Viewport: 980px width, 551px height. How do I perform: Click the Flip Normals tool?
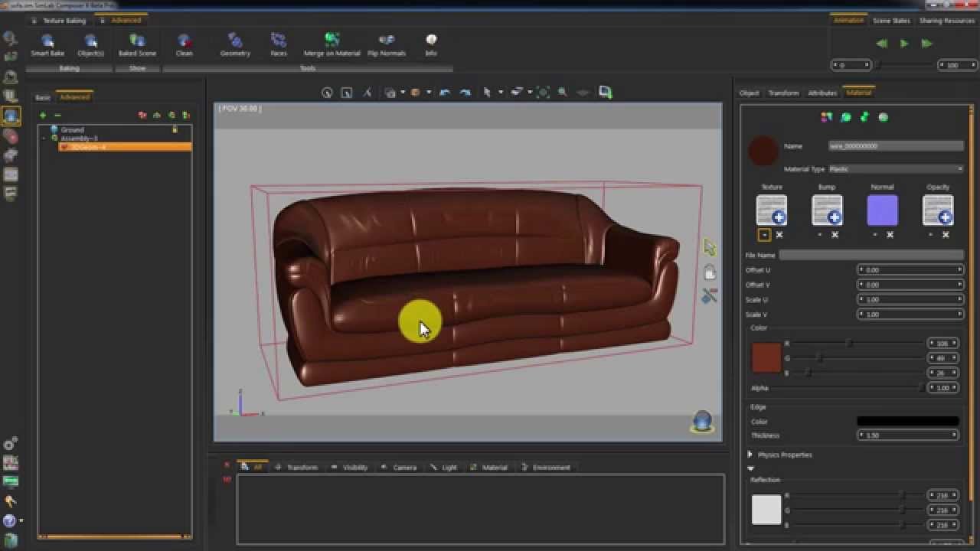pos(386,44)
